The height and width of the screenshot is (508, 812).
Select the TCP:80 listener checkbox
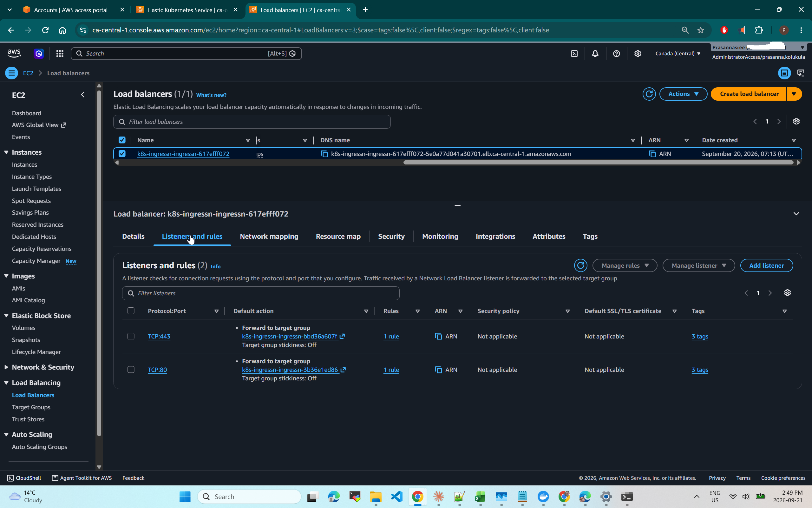coord(131,370)
